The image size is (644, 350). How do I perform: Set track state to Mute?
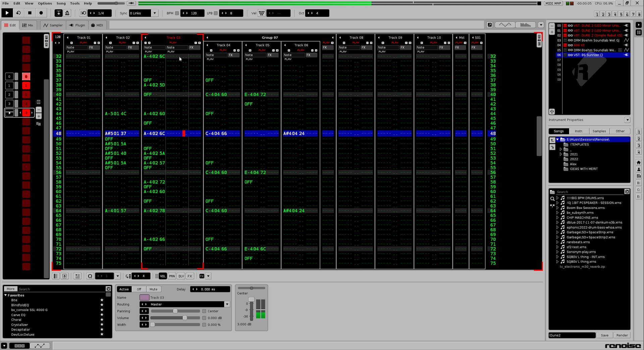[x=153, y=289]
